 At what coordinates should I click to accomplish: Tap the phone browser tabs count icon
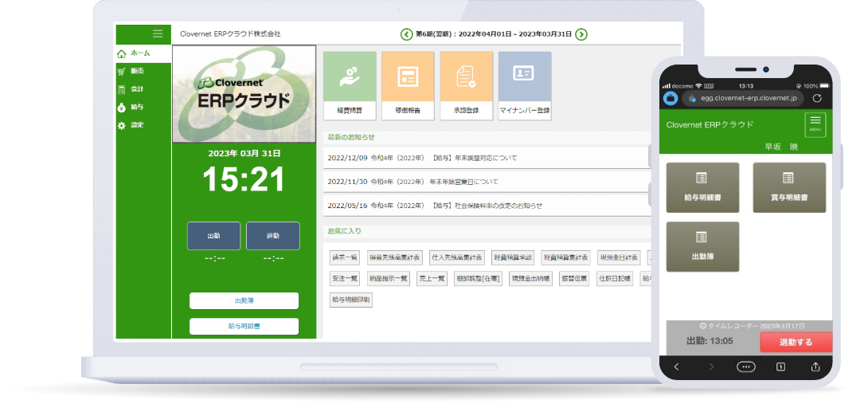[780, 367]
